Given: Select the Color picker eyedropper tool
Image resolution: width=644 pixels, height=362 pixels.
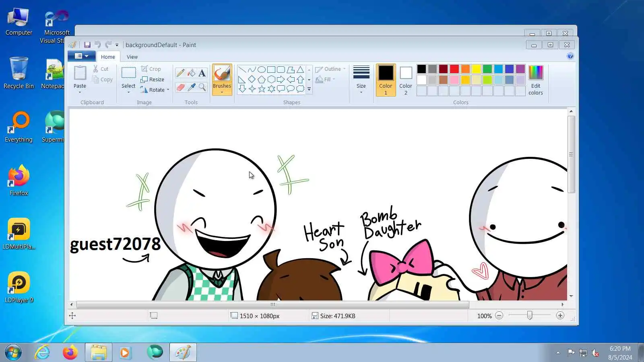Looking at the screenshot, I should pos(191,87).
